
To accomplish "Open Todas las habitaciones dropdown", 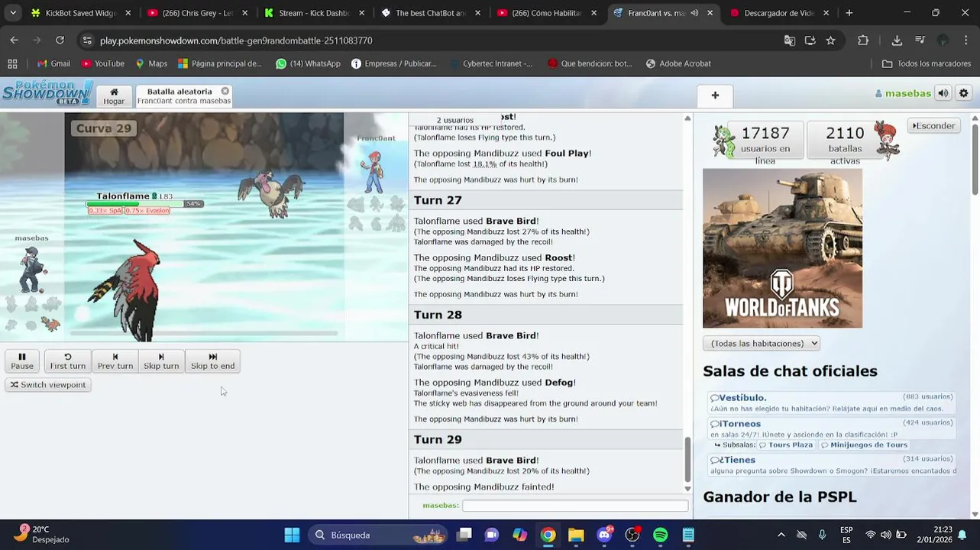I will click(x=762, y=344).
